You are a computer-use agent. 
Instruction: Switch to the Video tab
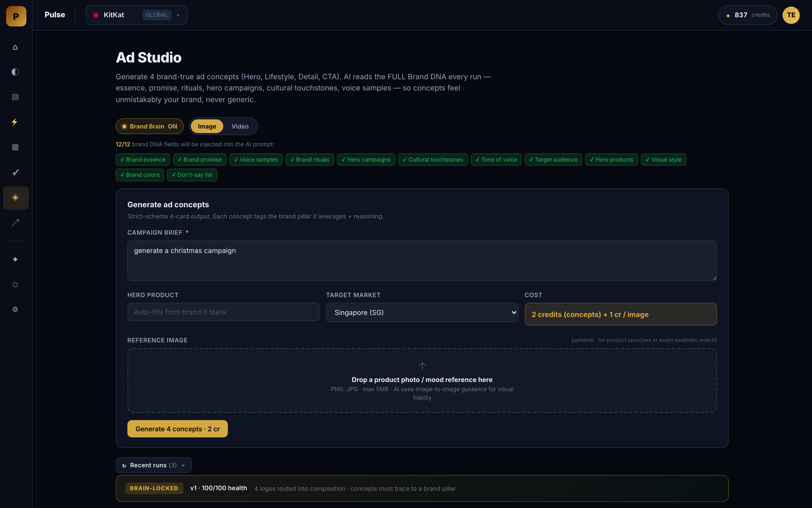pyautogui.click(x=240, y=126)
